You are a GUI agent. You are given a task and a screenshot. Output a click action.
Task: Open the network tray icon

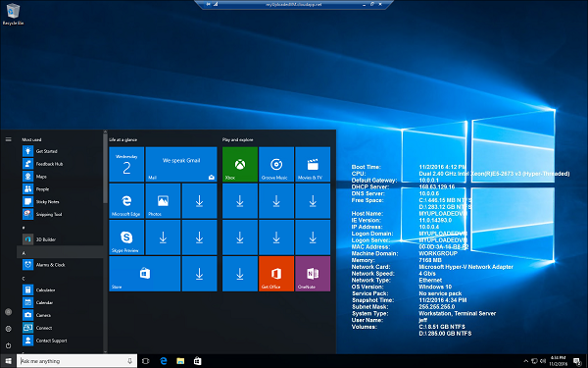tap(534, 361)
